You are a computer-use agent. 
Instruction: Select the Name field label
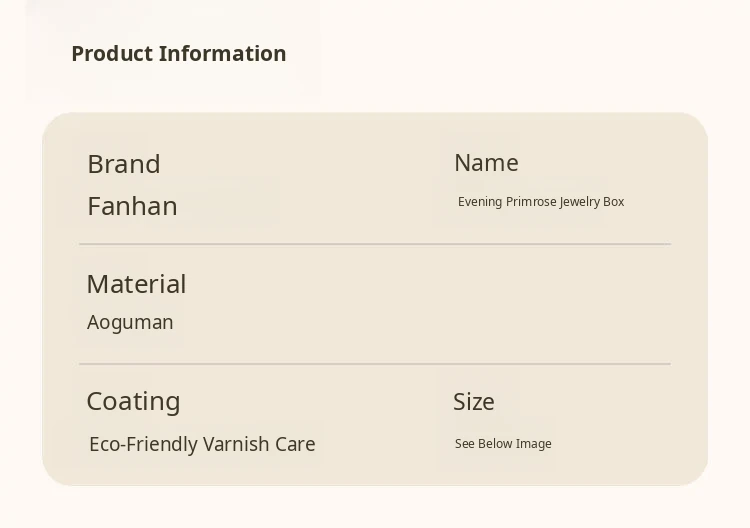[486, 163]
